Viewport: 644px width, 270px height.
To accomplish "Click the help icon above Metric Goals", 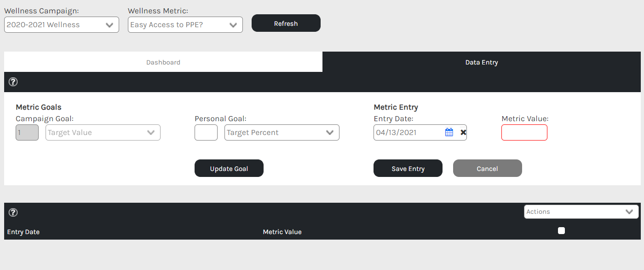I will pos(13,82).
